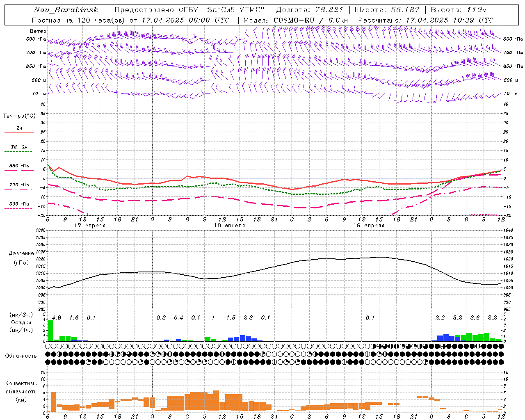Image resolution: width=525 pixels, height=420 pixels.
Task: Click the (мм/1ч.) units label
Action: [x=21, y=330]
